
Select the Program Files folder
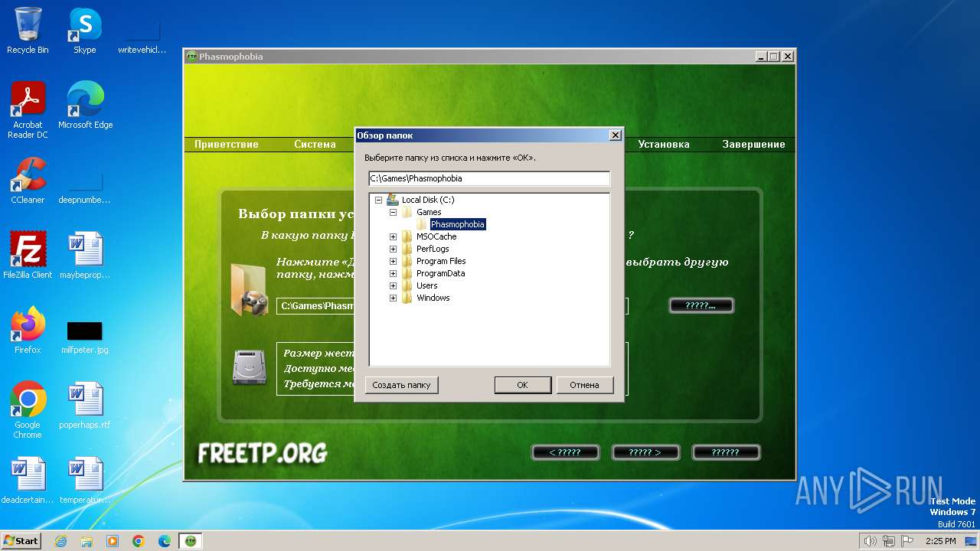click(x=441, y=261)
